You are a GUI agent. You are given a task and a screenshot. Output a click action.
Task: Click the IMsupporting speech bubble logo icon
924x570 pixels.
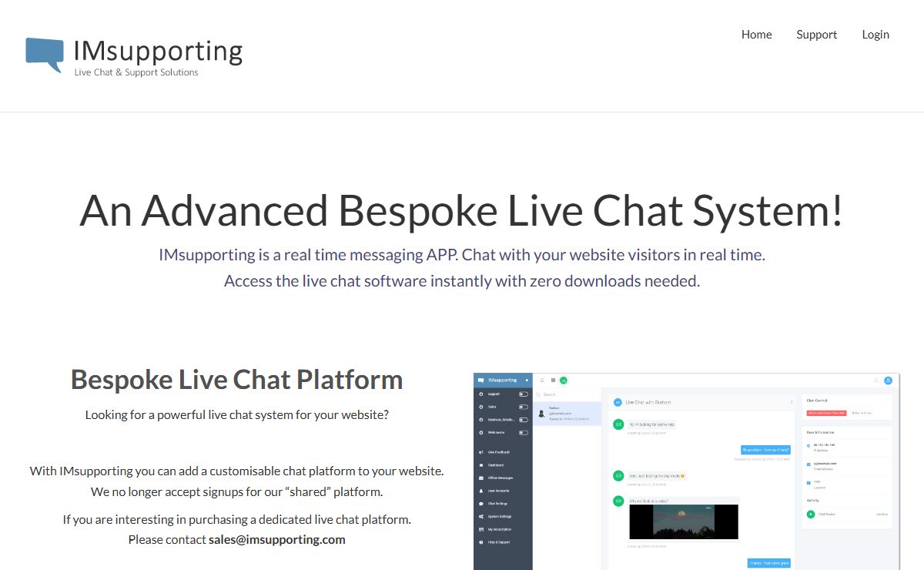pos(45,55)
